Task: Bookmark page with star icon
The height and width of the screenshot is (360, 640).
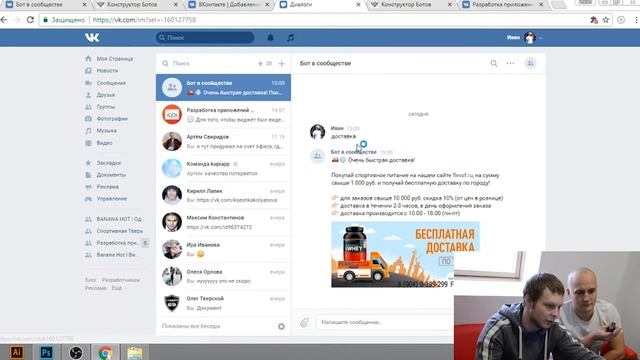Action: (x=606, y=20)
